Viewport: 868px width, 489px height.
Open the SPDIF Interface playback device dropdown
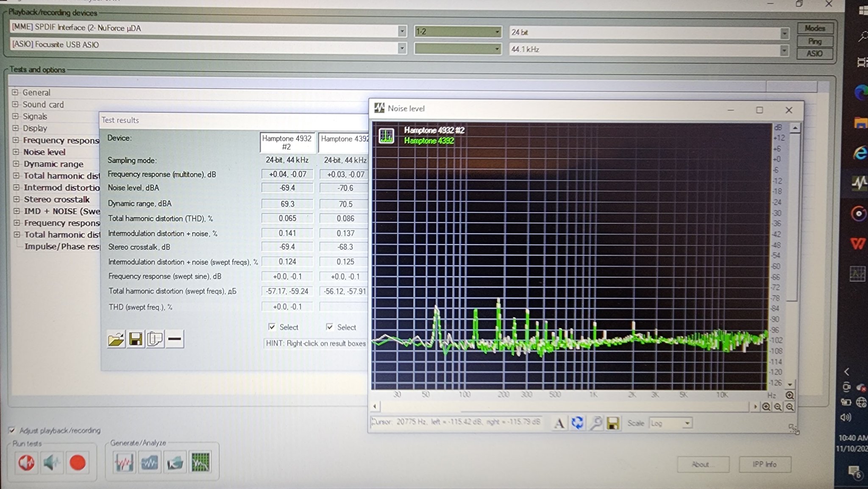[x=402, y=31]
